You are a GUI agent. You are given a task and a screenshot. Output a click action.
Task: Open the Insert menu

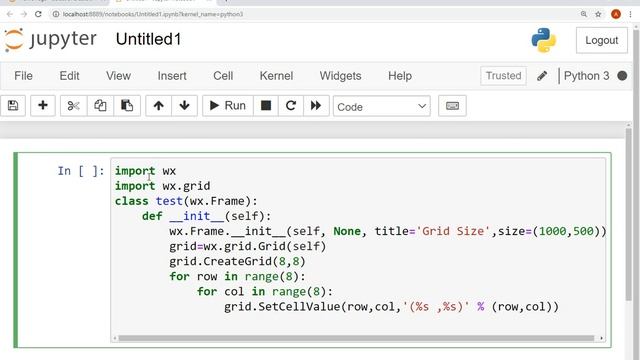[x=172, y=76]
